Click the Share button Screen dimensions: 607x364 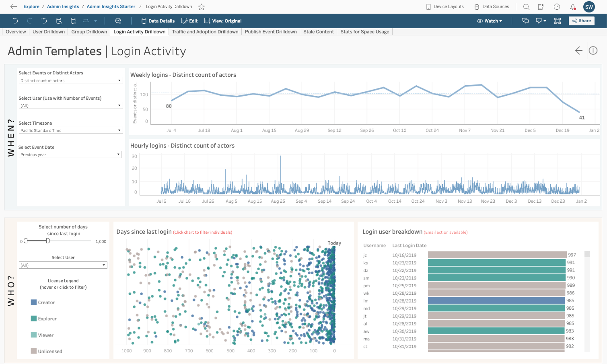[x=581, y=21]
